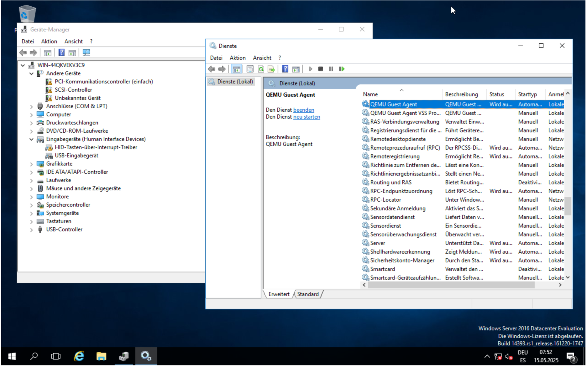This screenshot has width=588, height=366.
Task: Click the horizontal scrollbar in services list
Action: point(452,285)
